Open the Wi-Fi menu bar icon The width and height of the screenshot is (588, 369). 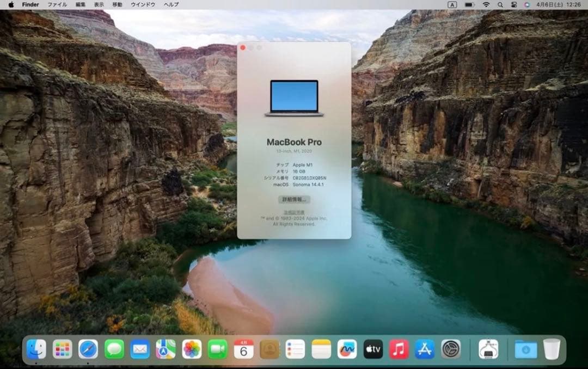(x=486, y=4)
